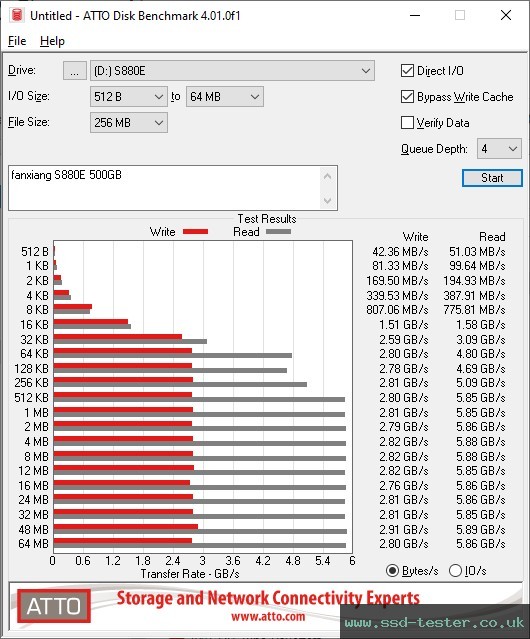Open the Queue Depth dropdown
Screen dimensions: 530x639
(499, 149)
